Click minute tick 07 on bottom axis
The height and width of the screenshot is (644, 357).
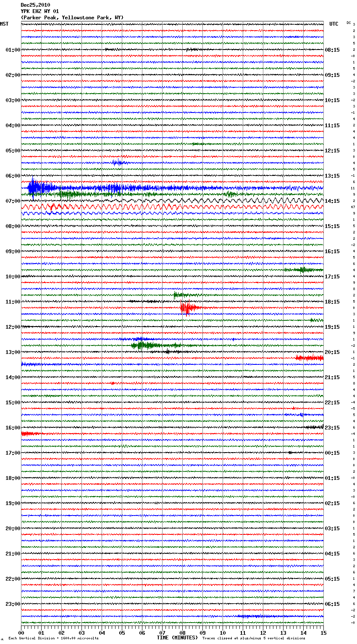(x=163, y=633)
